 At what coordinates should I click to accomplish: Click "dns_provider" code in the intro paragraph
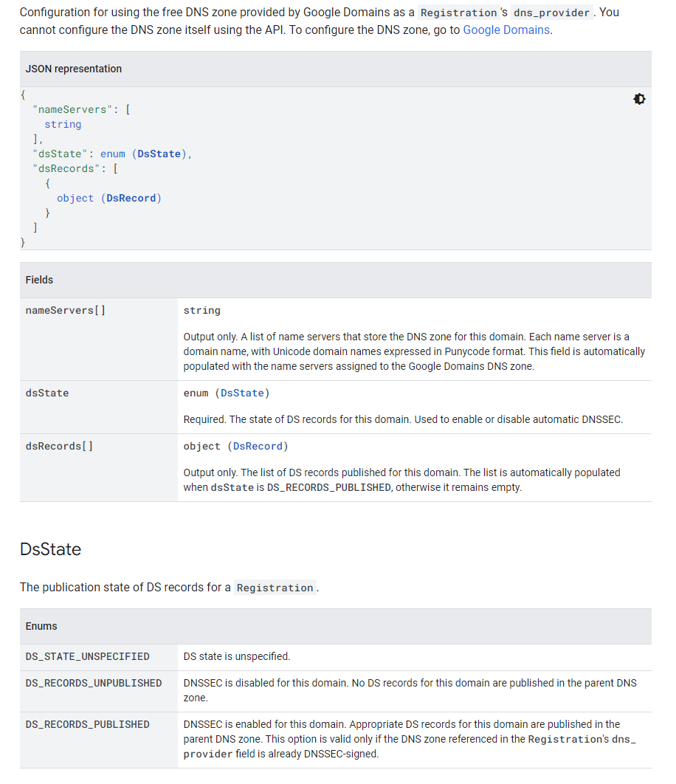552,13
